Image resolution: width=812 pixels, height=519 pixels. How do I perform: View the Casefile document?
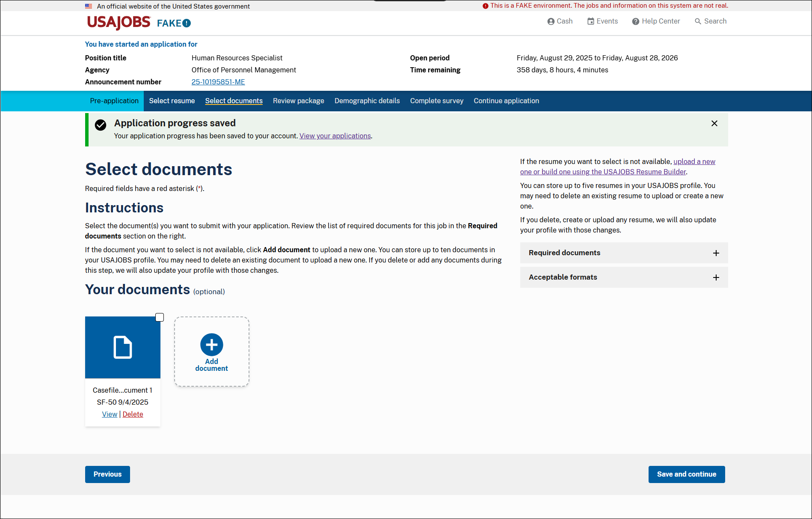point(110,415)
